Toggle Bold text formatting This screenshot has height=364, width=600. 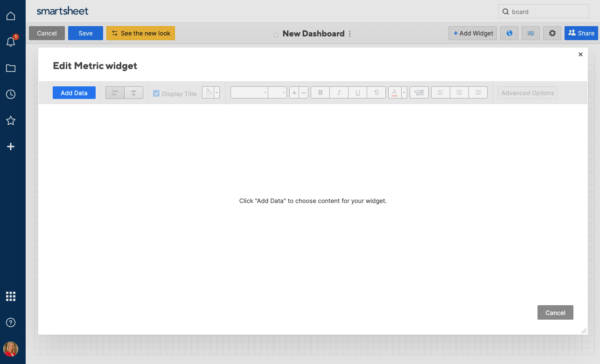320,93
